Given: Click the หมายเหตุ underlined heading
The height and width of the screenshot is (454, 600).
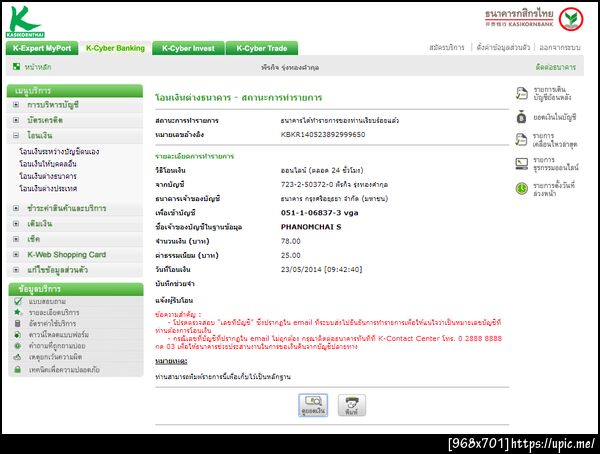Looking at the screenshot, I should pyautogui.click(x=171, y=361).
